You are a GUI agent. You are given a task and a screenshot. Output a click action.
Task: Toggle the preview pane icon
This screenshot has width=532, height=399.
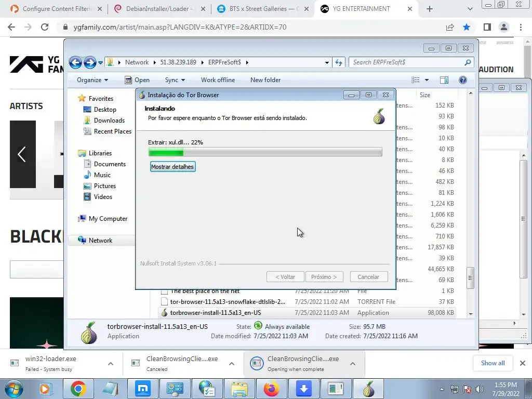[x=444, y=80]
